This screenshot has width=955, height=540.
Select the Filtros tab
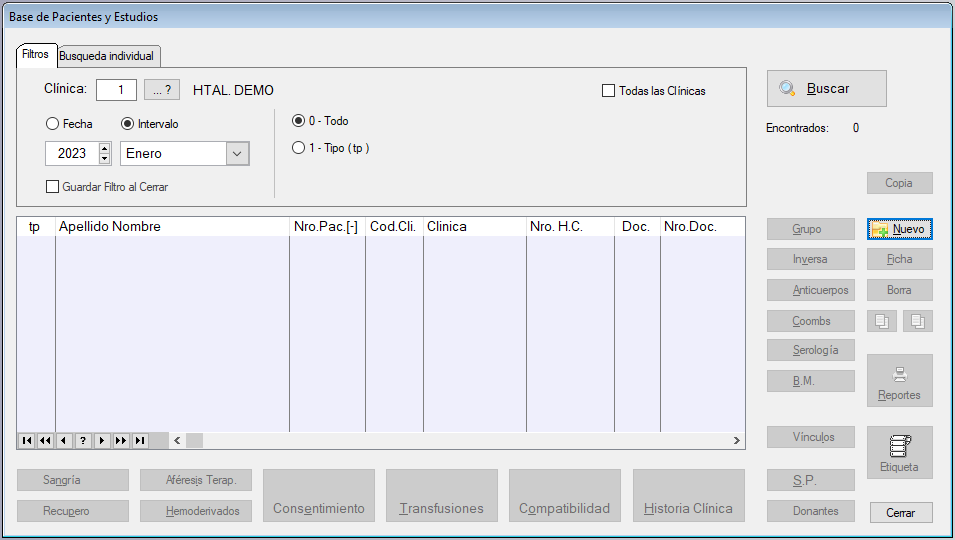point(35,55)
